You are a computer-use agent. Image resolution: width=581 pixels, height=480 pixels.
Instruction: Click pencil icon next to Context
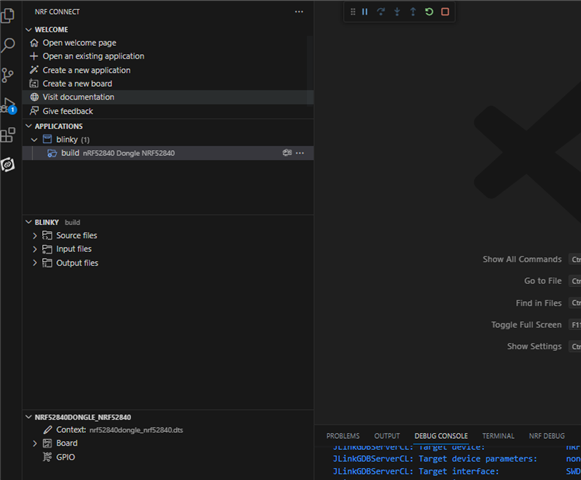(x=47, y=430)
